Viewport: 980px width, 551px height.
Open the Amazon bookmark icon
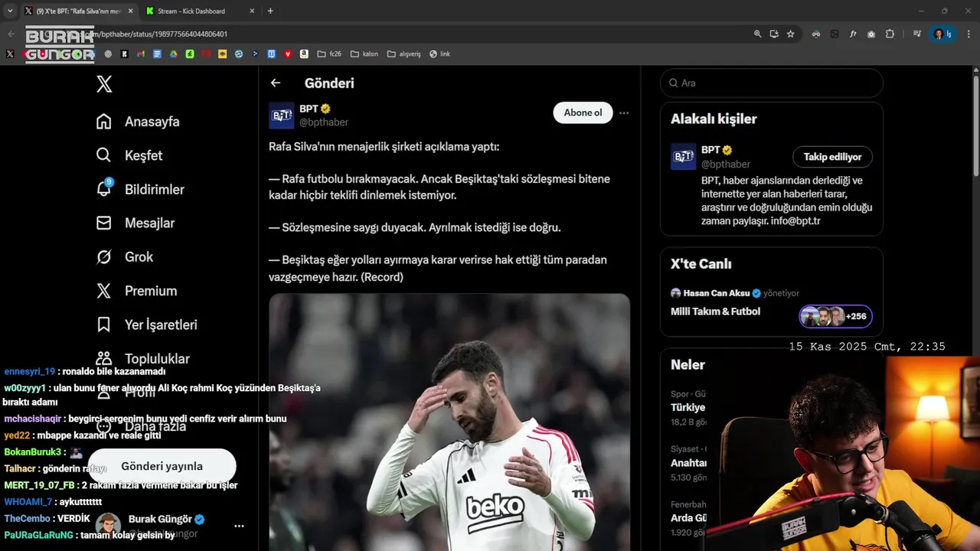[x=304, y=54]
